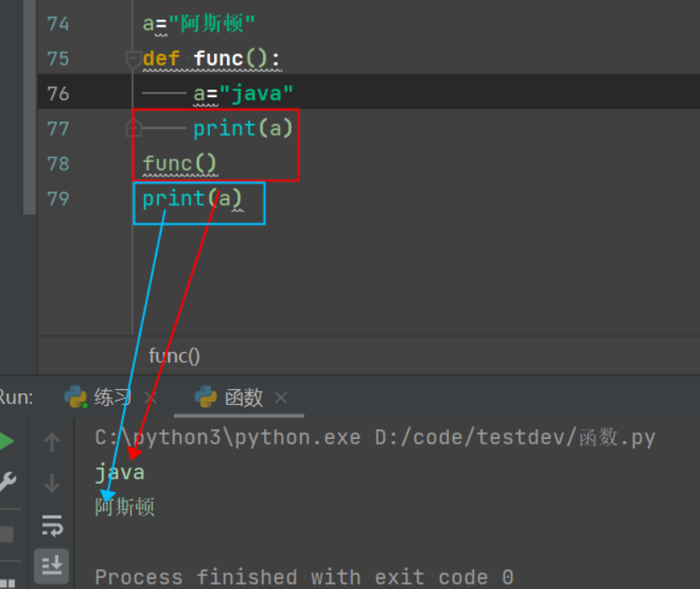Click the green Rerun button
The height and width of the screenshot is (589, 700).
click(x=6, y=441)
